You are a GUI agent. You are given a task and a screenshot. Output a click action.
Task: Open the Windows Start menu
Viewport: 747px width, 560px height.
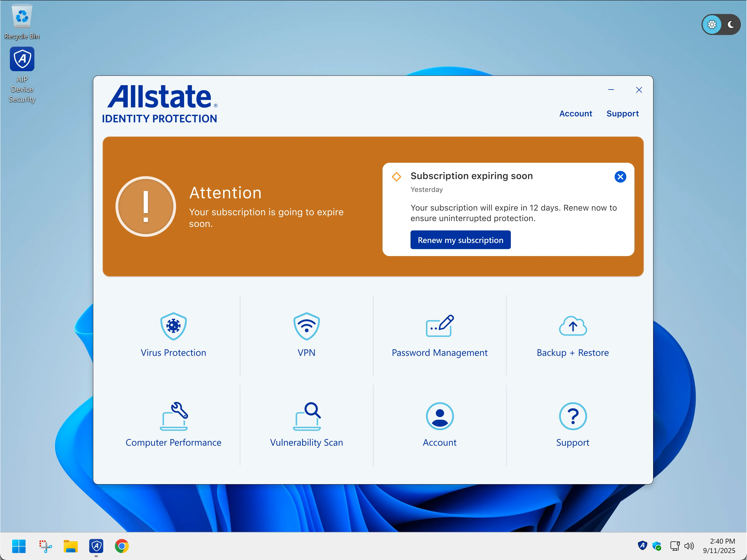pyautogui.click(x=19, y=546)
